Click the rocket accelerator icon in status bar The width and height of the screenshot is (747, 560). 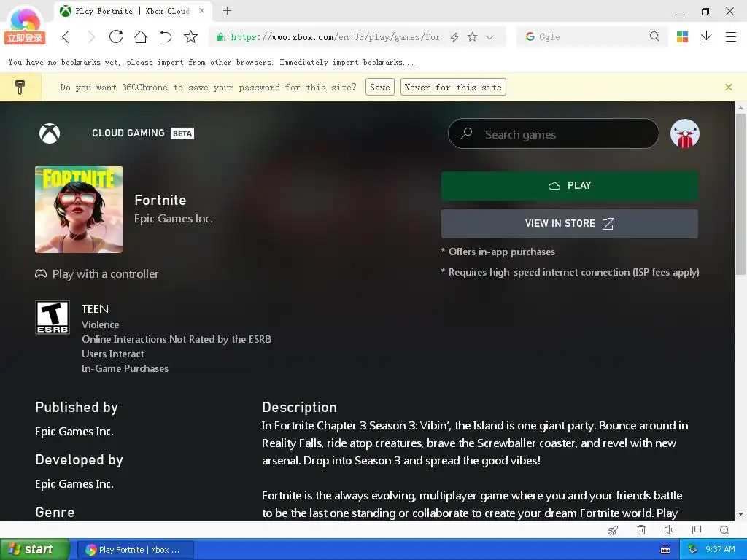coord(613,530)
